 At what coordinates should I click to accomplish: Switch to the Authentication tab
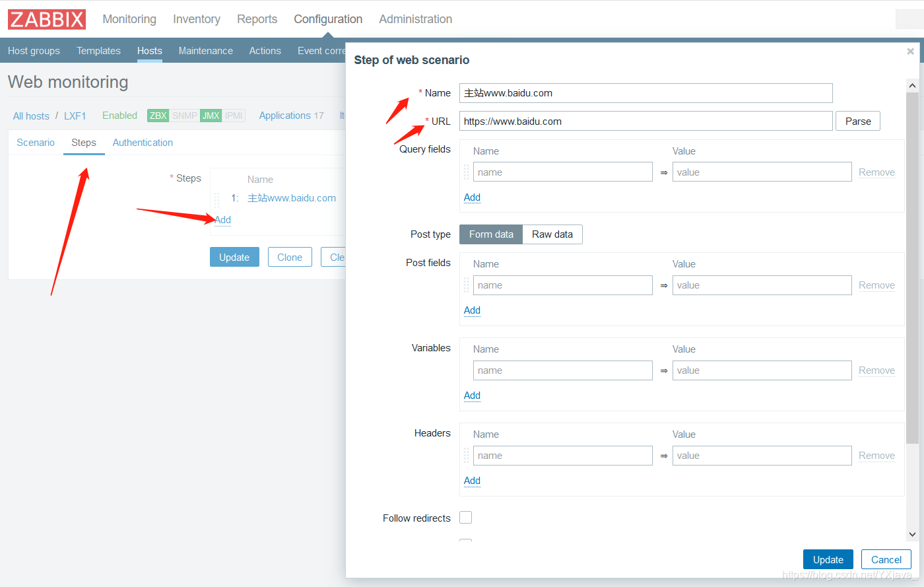(143, 143)
